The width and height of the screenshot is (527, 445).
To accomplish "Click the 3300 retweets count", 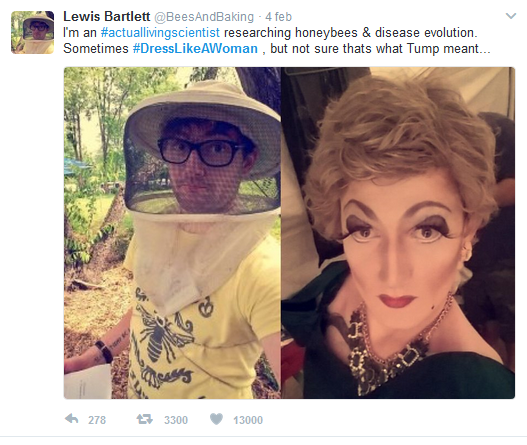I will (x=176, y=420).
